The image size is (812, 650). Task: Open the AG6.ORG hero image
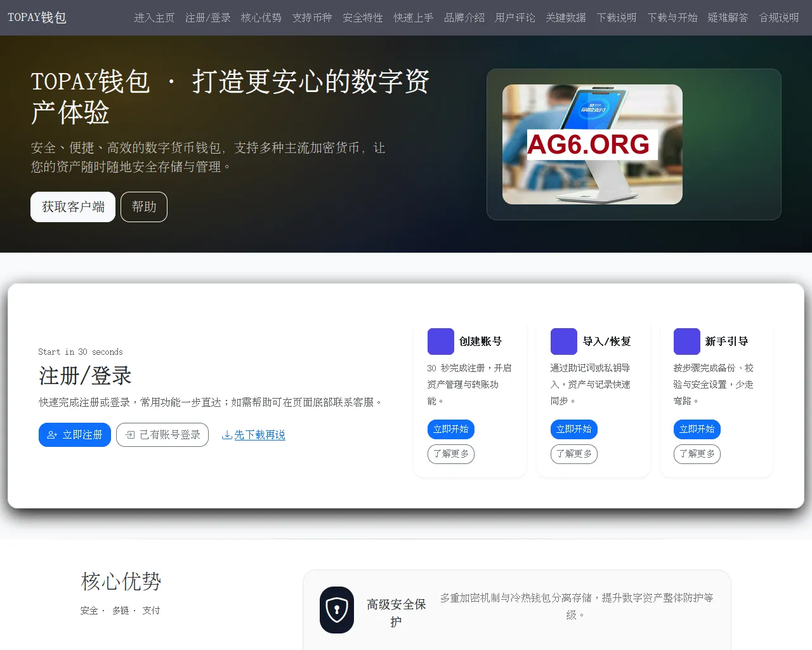coord(593,144)
